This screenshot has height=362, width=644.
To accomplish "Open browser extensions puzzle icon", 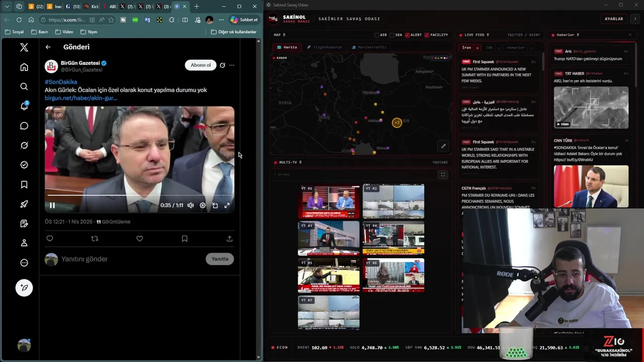I will pos(172,20).
